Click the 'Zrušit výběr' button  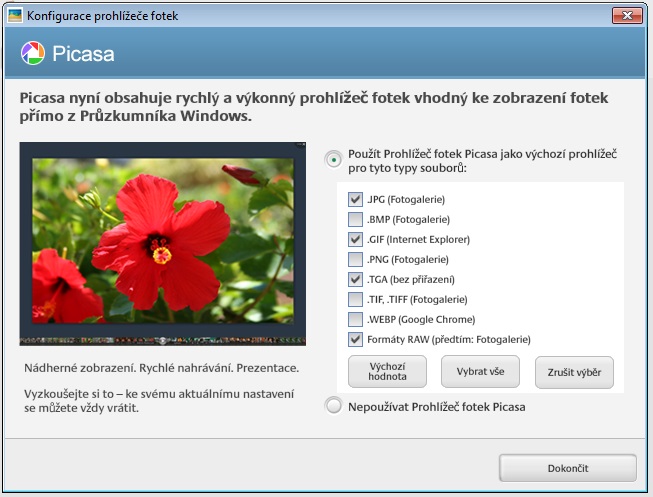pyautogui.click(x=574, y=372)
